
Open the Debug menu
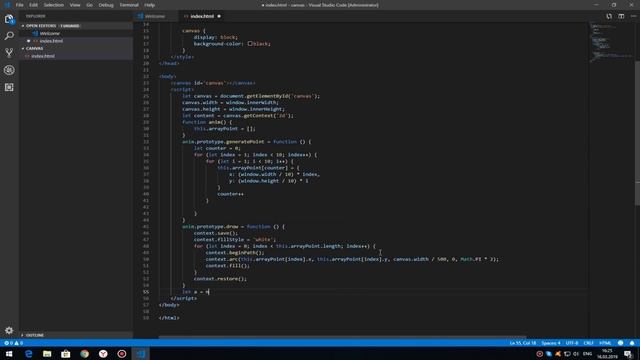click(106, 5)
